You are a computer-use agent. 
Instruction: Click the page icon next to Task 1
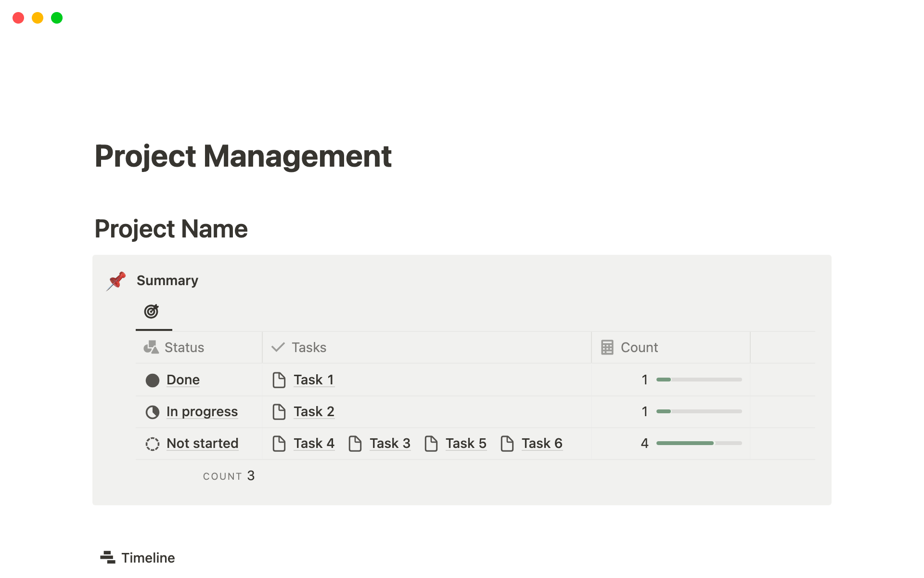(x=280, y=380)
